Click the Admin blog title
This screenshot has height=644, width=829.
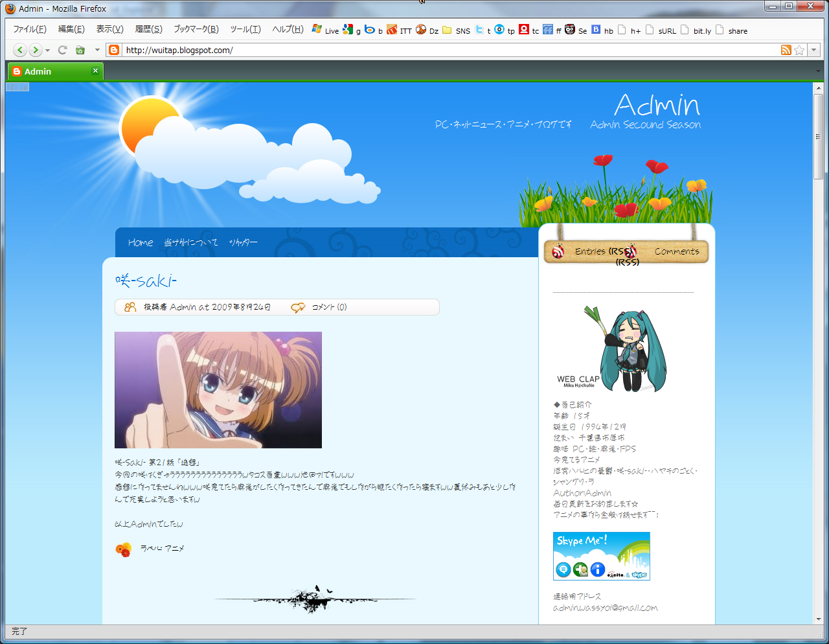(x=657, y=104)
